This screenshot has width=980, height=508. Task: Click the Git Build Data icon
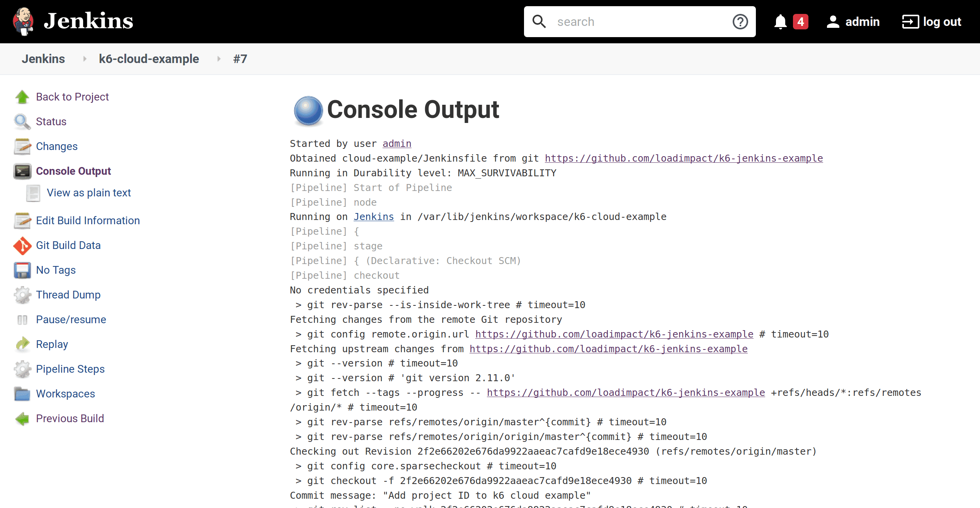(22, 245)
